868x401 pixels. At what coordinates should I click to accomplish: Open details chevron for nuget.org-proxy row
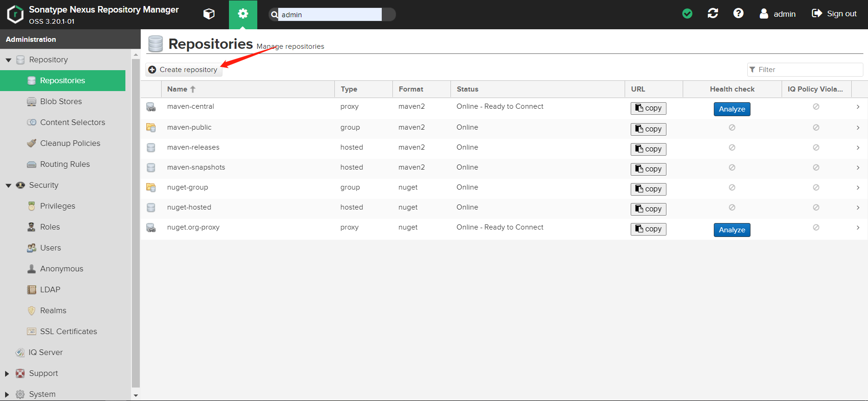pyautogui.click(x=858, y=227)
